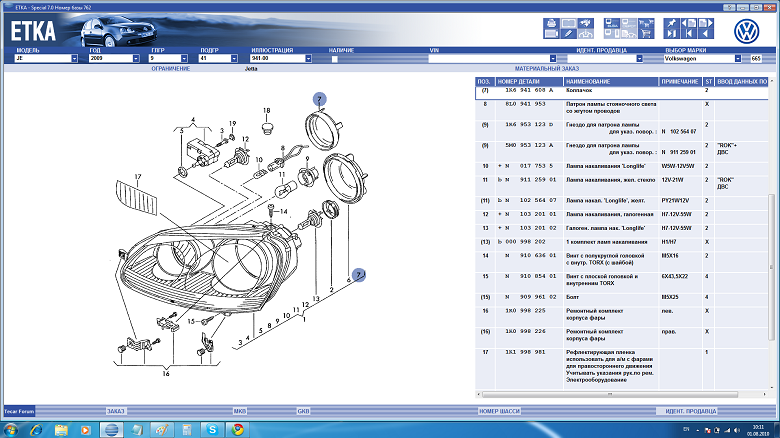
Task: Expand the Модель dropdown
Action: pos(74,58)
